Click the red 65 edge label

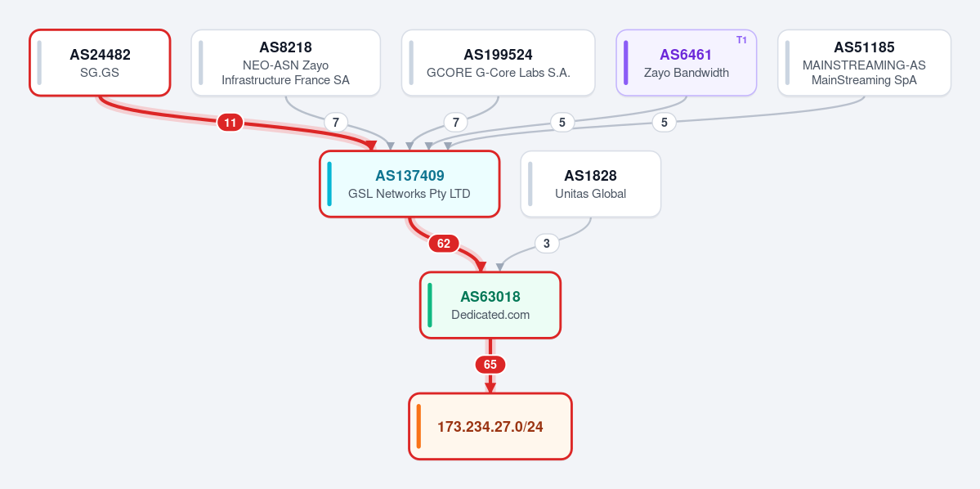pos(490,364)
